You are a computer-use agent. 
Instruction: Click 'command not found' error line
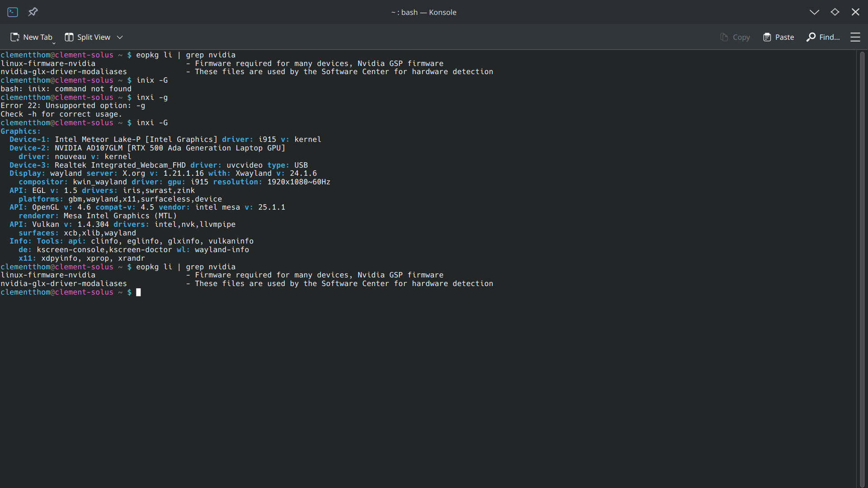93,89
